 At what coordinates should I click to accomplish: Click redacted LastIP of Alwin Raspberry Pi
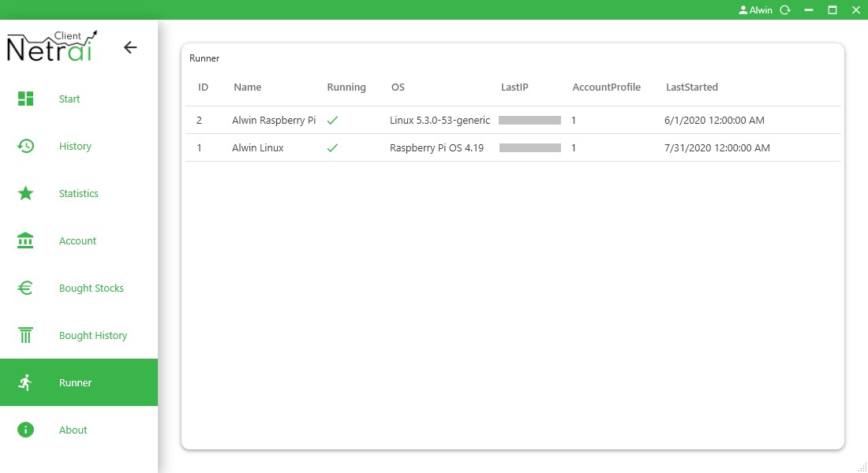(x=529, y=120)
